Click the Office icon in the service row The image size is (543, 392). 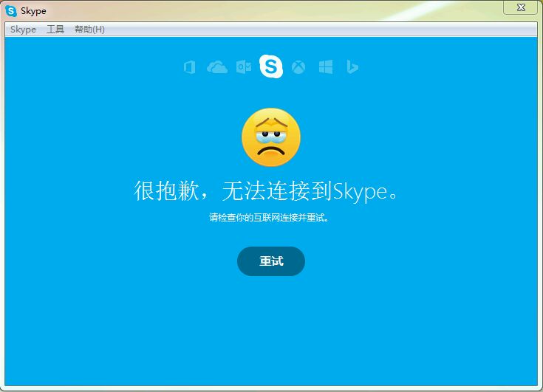tap(189, 66)
